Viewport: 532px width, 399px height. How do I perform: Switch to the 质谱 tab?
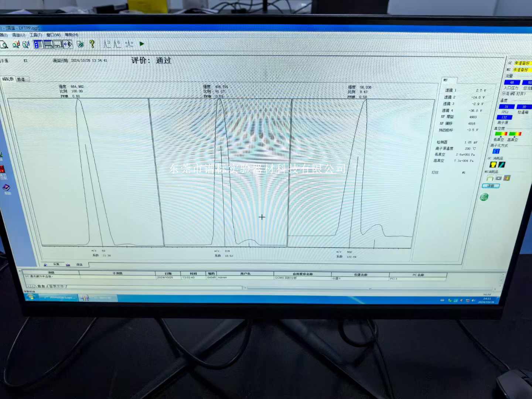click(x=21, y=79)
